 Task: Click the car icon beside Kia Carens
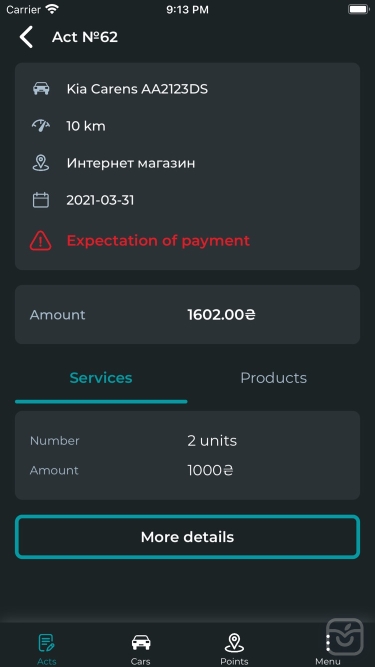(x=41, y=89)
